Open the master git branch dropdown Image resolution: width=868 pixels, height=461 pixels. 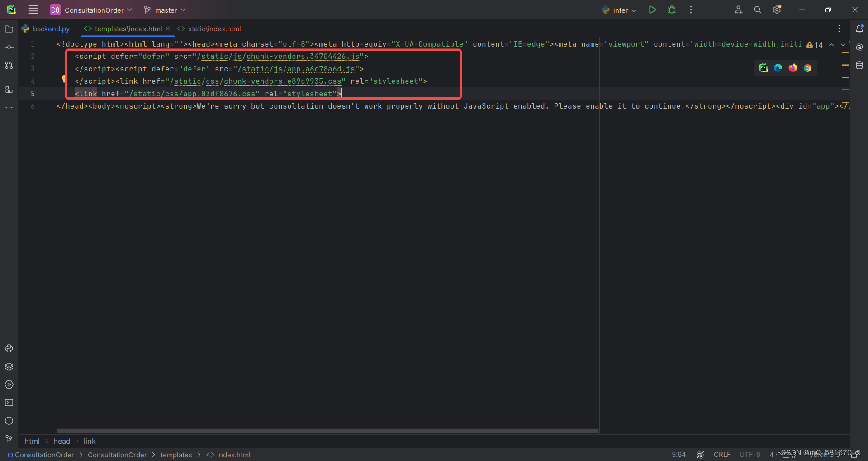click(165, 10)
